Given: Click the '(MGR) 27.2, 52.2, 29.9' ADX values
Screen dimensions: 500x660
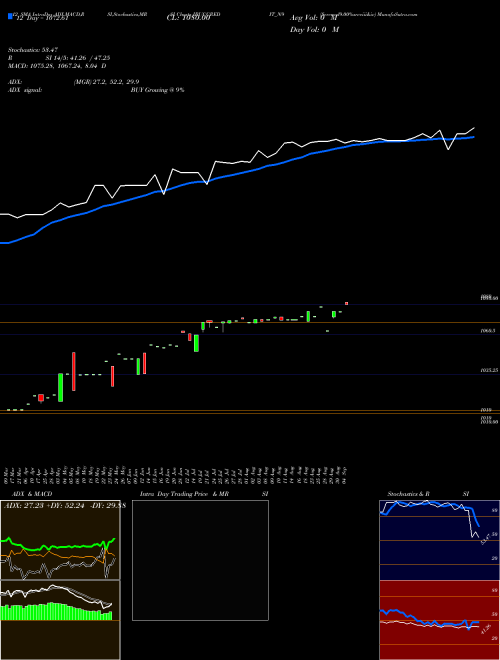Looking at the screenshot, I should click(x=106, y=82).
